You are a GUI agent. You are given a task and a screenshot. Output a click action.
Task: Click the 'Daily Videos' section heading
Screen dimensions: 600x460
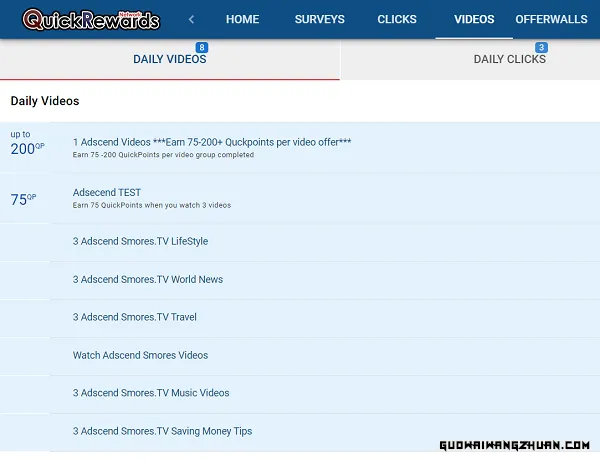pos(45,101)
